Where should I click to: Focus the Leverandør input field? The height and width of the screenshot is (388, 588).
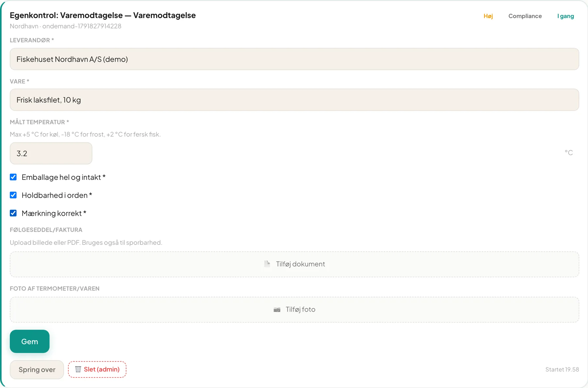click(x=294, y=59)
